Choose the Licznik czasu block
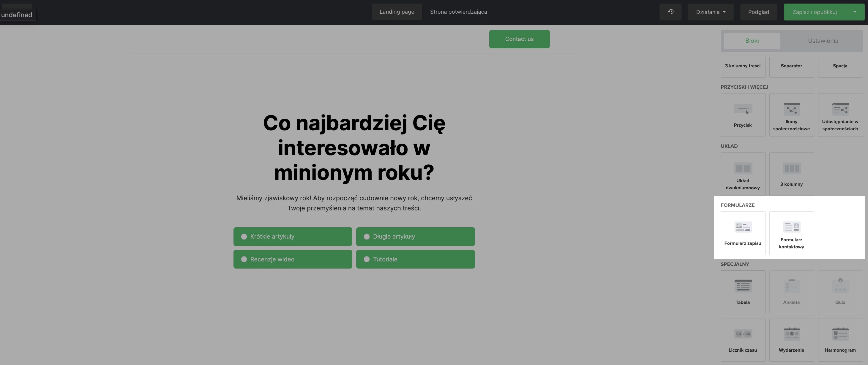 743,339
